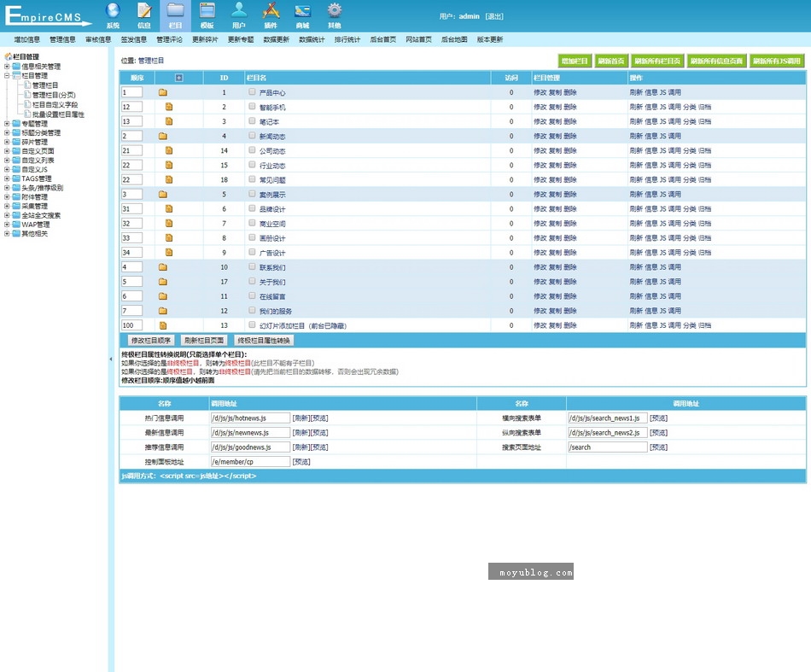Collapse the 栏目管理 tree node
The height and width of the screenshot is (672, 811).
click(x=7, y=75)
